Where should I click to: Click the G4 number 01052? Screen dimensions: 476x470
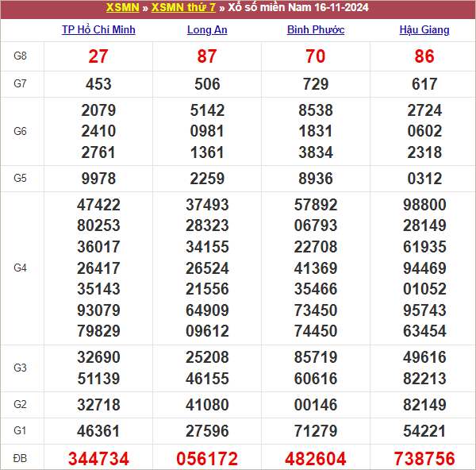424,289
